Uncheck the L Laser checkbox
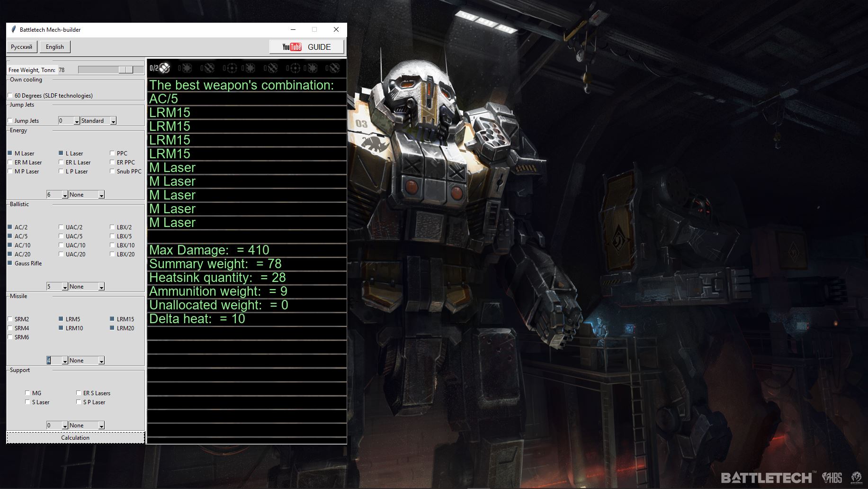Viewport: 868px width, 489px height. tap(61, 154)
